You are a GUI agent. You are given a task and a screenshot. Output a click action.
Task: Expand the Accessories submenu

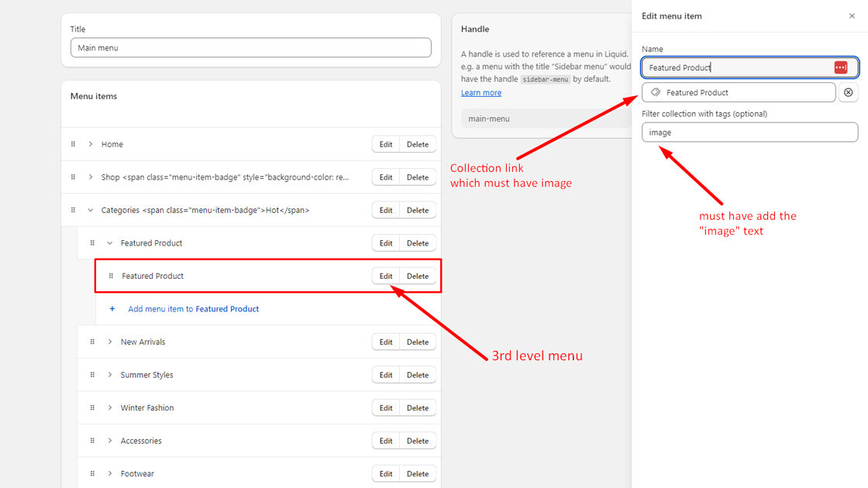(110, 441)
